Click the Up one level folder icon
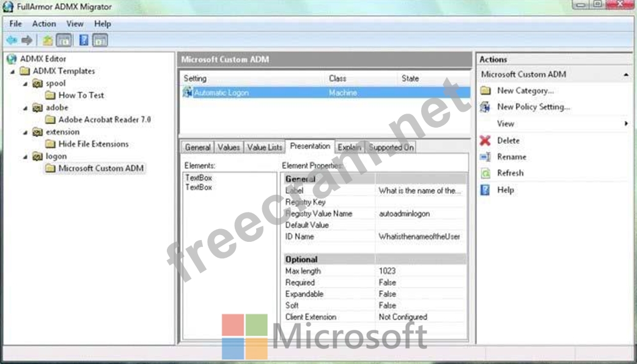Screen dimensions: 637x364 click(x=48, y=40)
